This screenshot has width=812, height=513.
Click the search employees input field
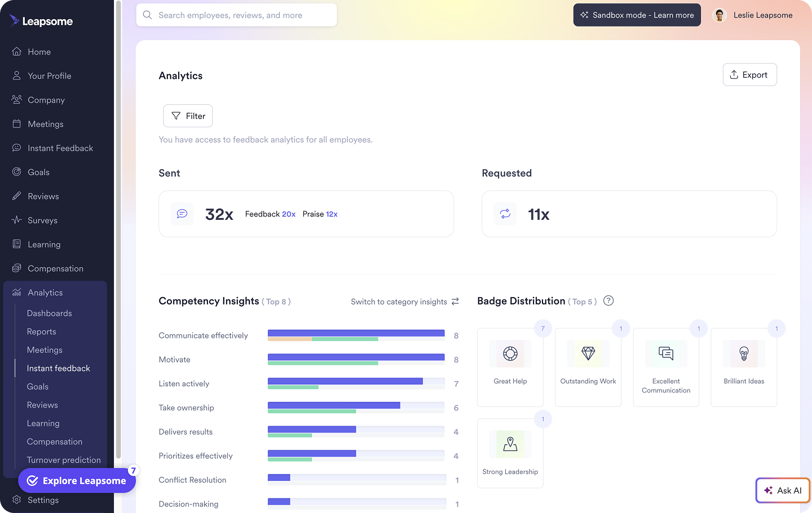coord(236,15)
